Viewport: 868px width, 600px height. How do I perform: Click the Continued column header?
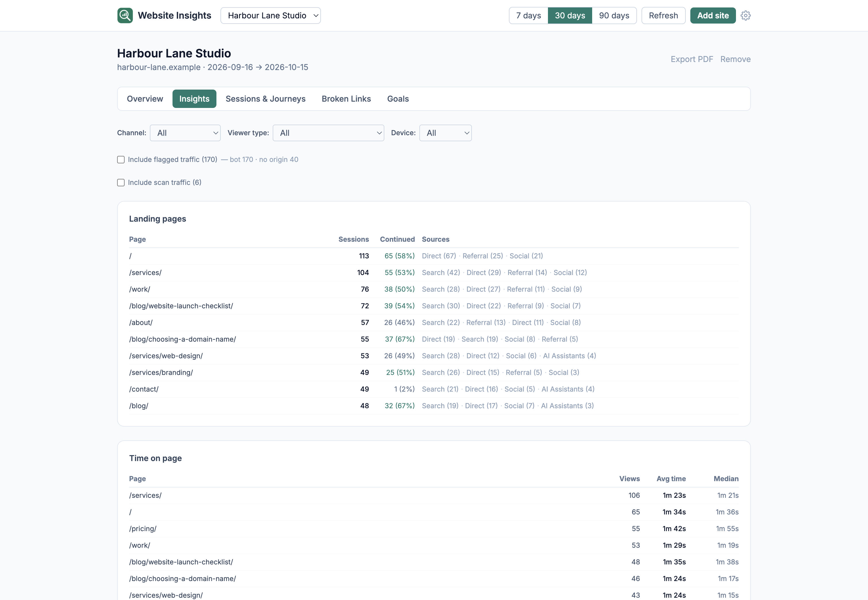point(397,239)
